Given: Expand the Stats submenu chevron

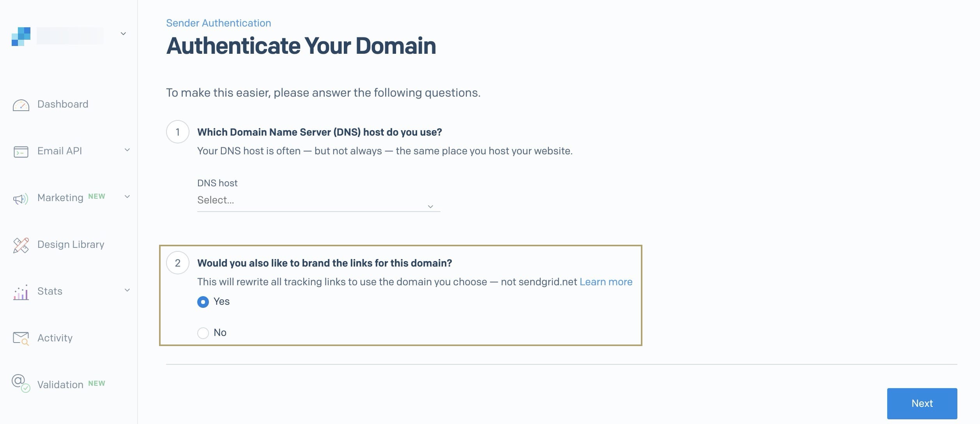Looking at the screenshot, I should pyautogui.click(x=127, y=290).
